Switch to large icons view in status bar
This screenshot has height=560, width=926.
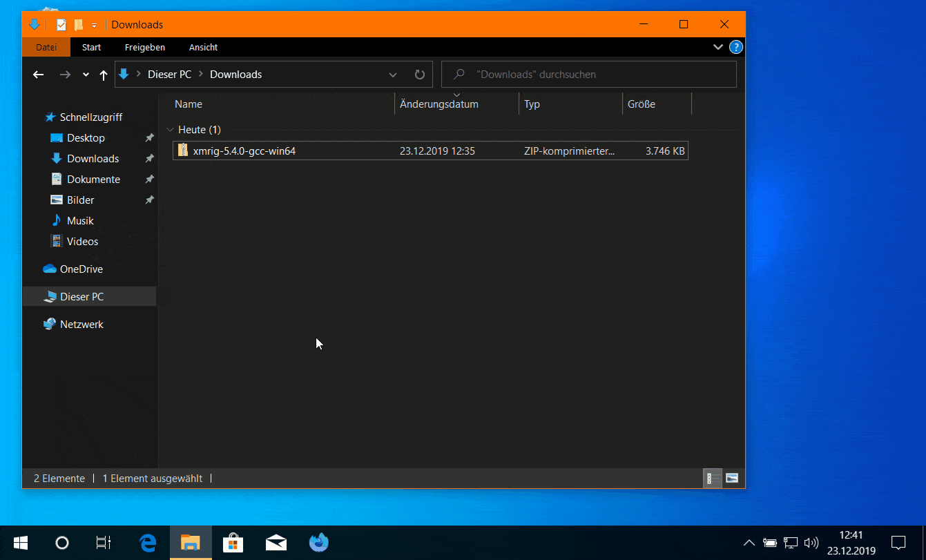point(731,478)
